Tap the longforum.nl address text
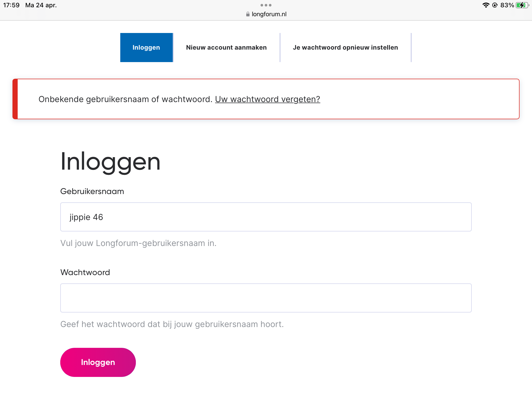The image size is (532, 399). [269, 14]
